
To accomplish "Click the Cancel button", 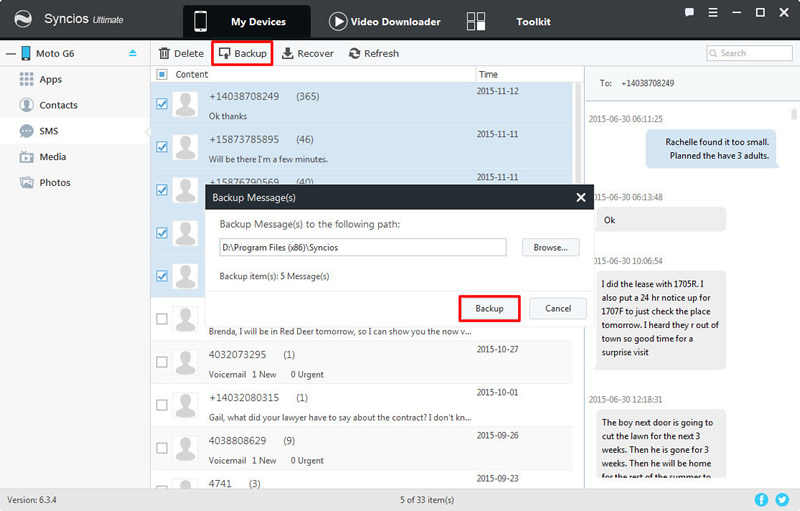I will [x=558, y=309].
